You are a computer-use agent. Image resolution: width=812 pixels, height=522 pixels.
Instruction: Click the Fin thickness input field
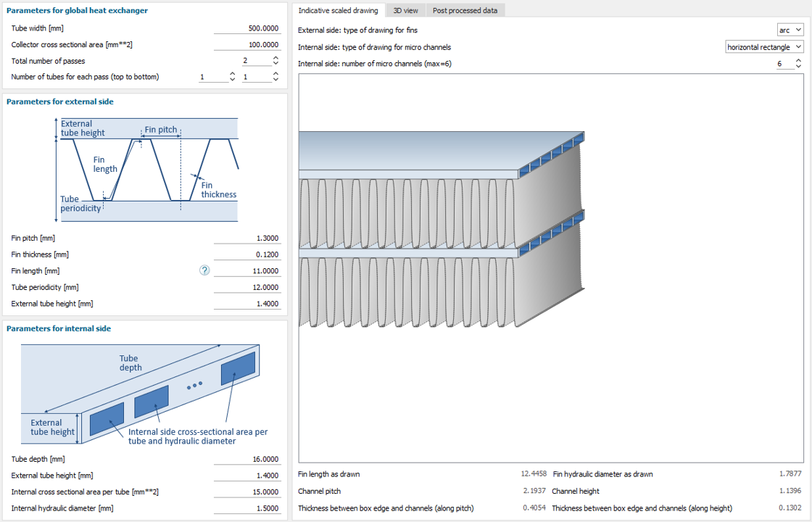click(x=246, y=254)
